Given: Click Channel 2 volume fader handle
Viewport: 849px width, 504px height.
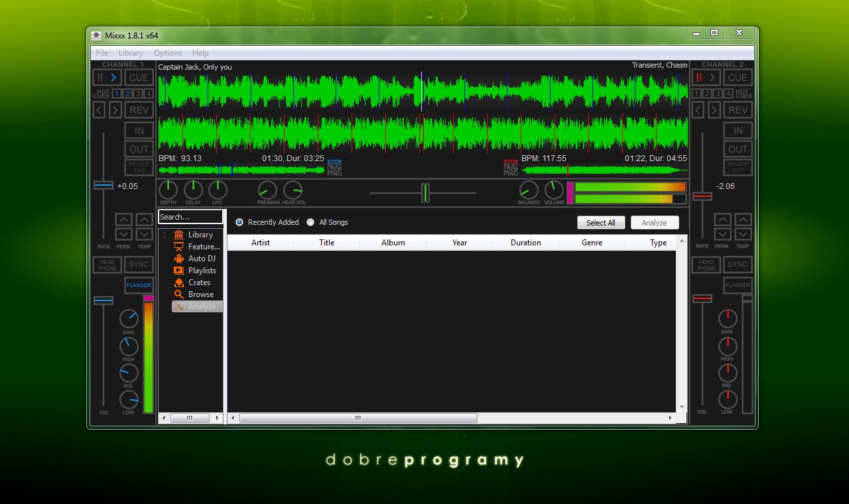Looking at the screenshot, I should 702,298.
